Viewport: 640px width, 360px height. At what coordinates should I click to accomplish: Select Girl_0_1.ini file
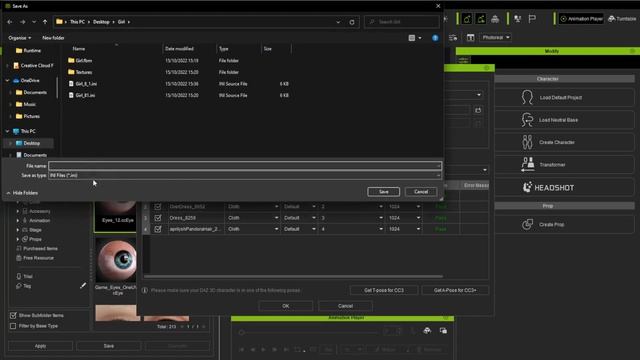86,84
